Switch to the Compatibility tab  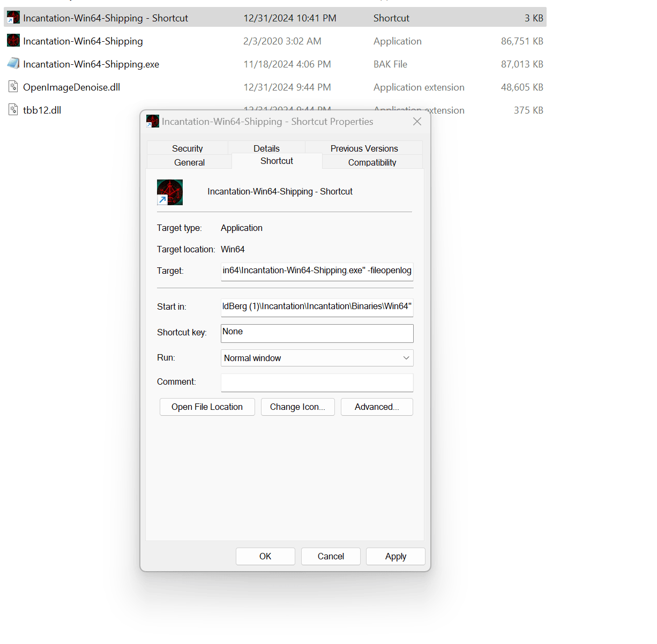(372, 162)
